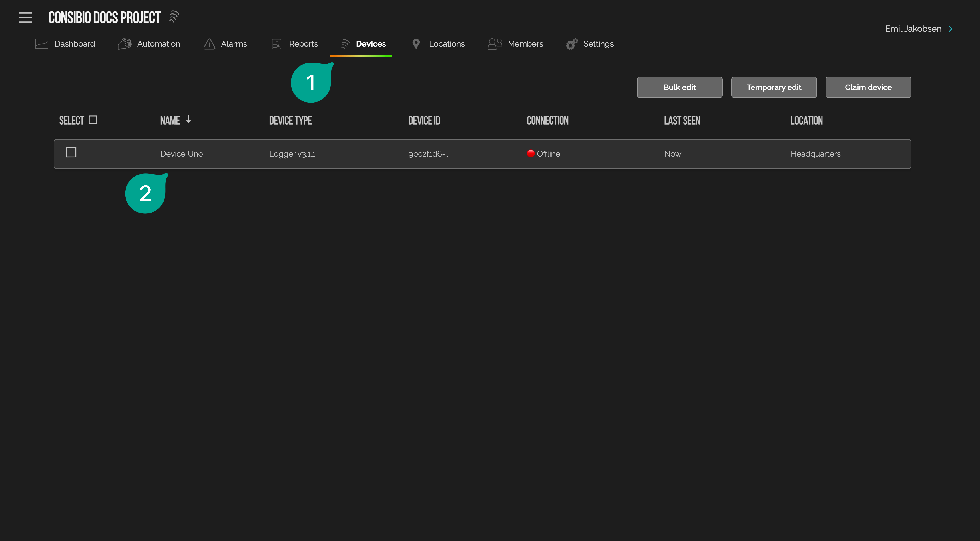Screen dimensions: 980x541
Task: Click the Claim device button
Action: tap(868, 87)
